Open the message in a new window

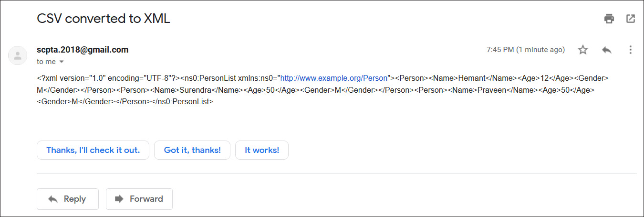[x=630, y=19]
